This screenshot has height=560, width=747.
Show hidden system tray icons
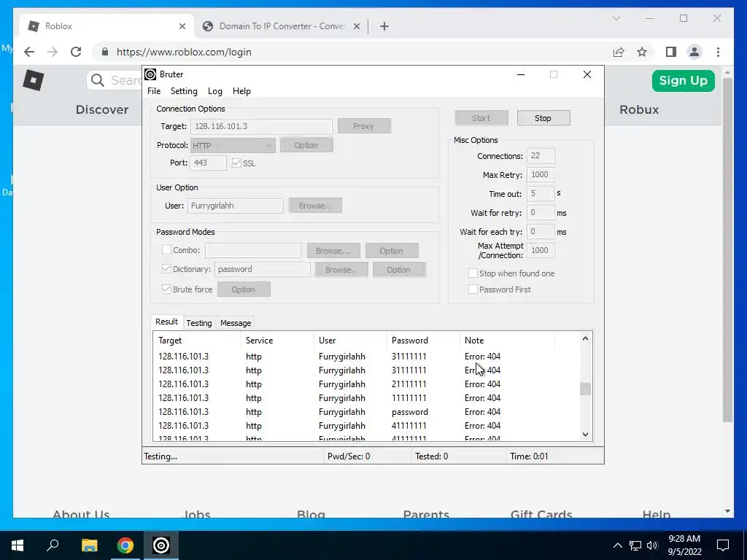click(x=617, y=545)
